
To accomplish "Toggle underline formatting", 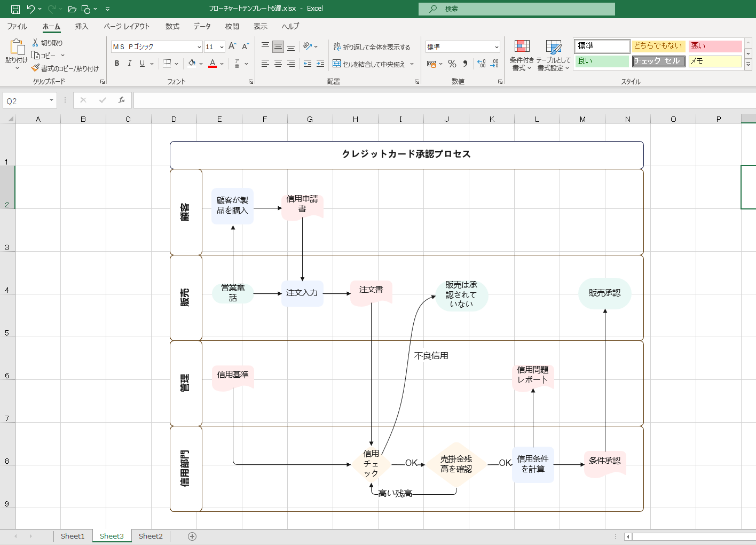I will 142,64.
